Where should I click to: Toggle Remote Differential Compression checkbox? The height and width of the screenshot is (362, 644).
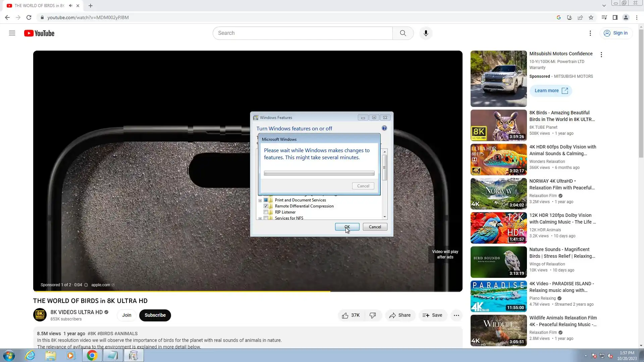click(x=266, y=206)
